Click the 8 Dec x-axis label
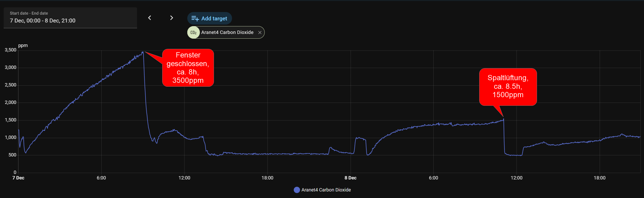 350,178
